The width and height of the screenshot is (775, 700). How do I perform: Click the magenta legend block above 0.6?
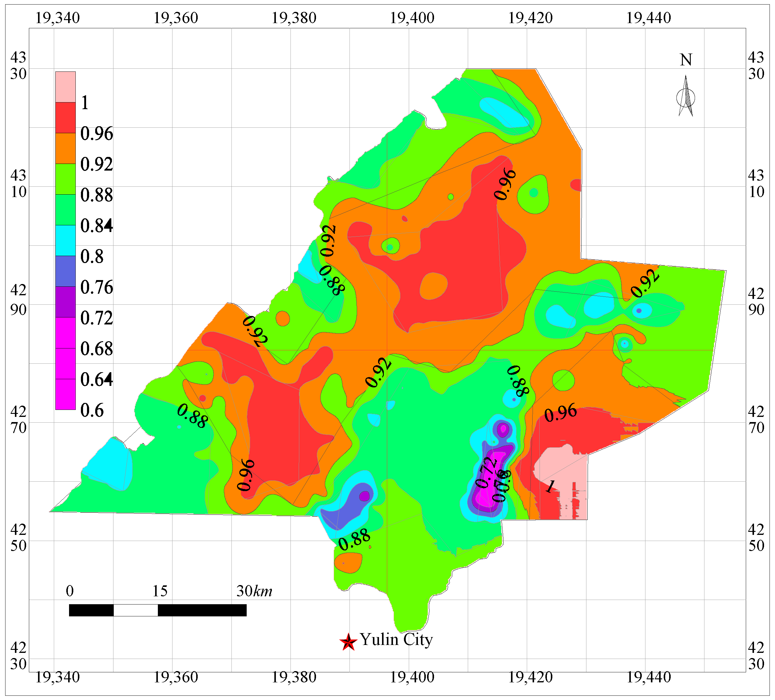point(65,394)
